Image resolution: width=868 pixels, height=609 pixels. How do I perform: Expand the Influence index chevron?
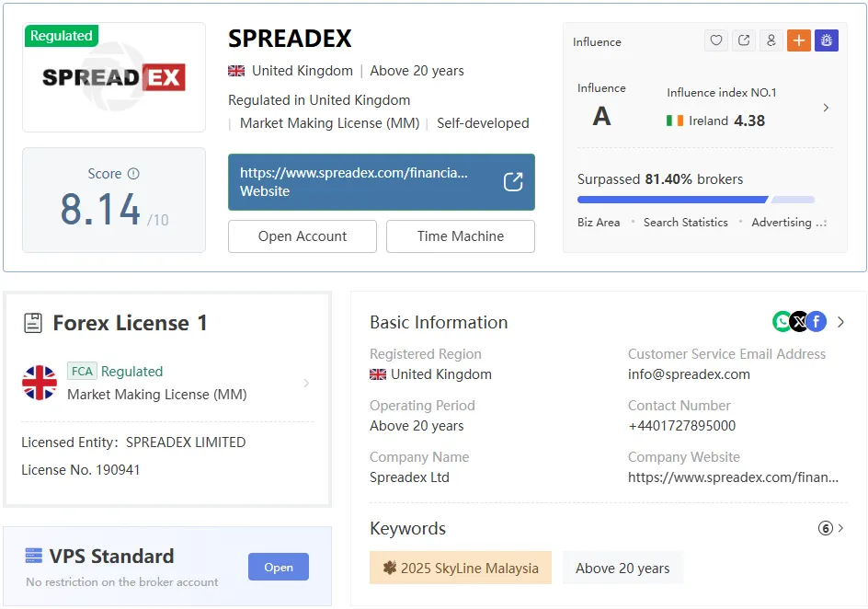[x=826, y=108]
